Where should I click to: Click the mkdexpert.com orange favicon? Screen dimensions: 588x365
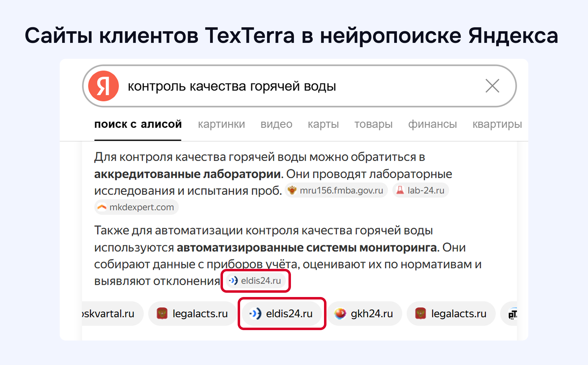click(x=102, y=207)
